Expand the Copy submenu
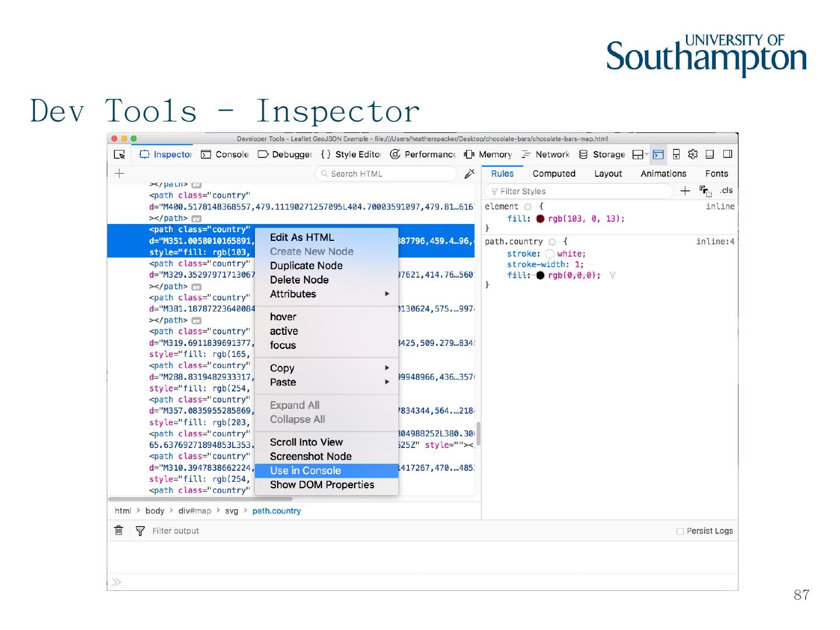This screenshot has width=840, height=630. pyautogui.click(x=327, y=368)
